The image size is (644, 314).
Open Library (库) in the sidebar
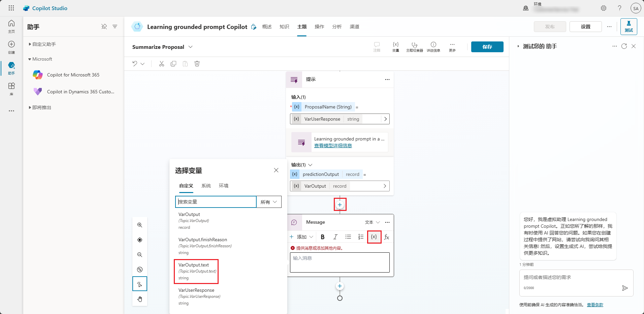(11, 89)
